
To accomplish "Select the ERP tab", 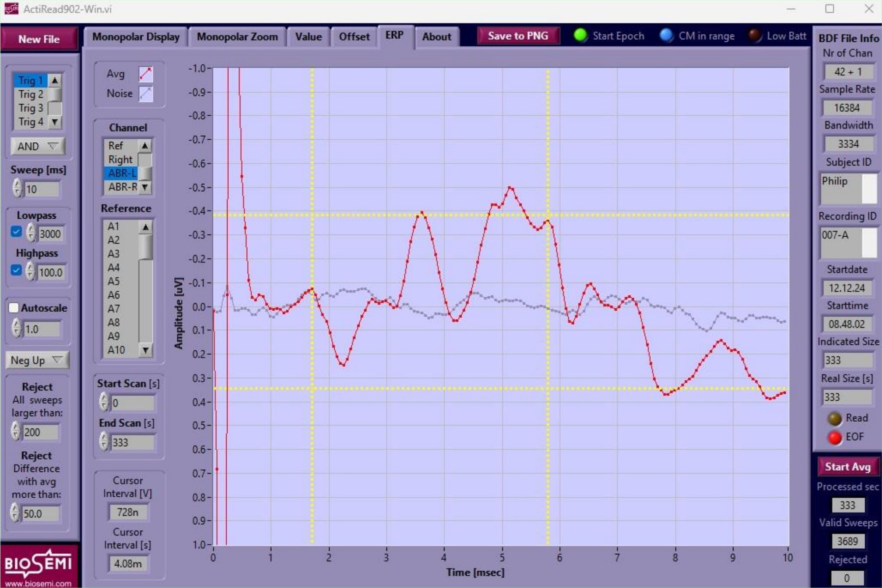I will click(x=395, y=35).
